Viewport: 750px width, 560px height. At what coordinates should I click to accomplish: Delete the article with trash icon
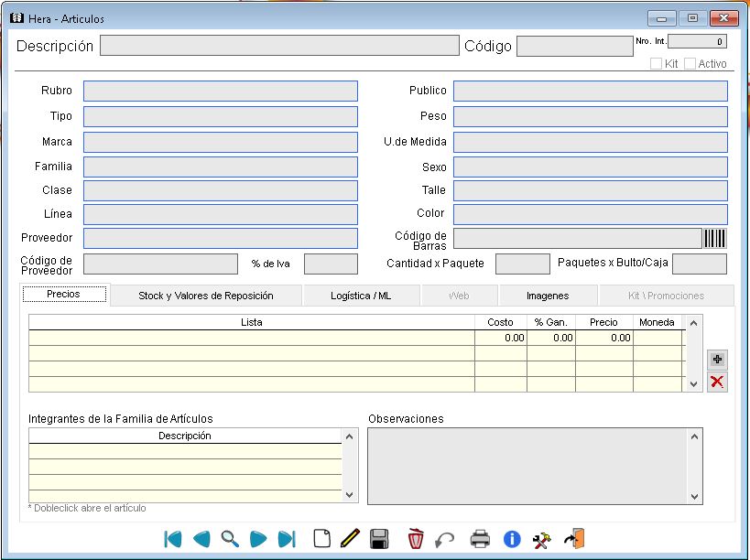pyautogui.click(x=416, y=539)
